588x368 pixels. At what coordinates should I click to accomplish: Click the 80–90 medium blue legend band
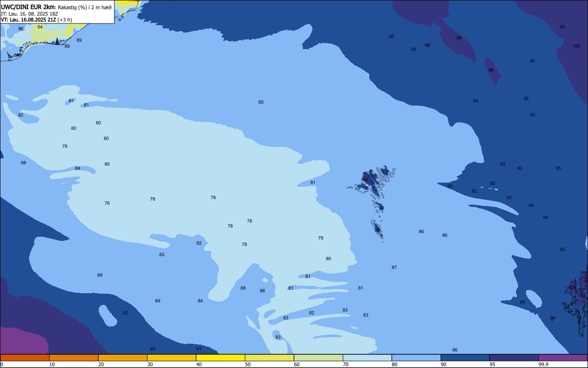(x=416, y=357)
